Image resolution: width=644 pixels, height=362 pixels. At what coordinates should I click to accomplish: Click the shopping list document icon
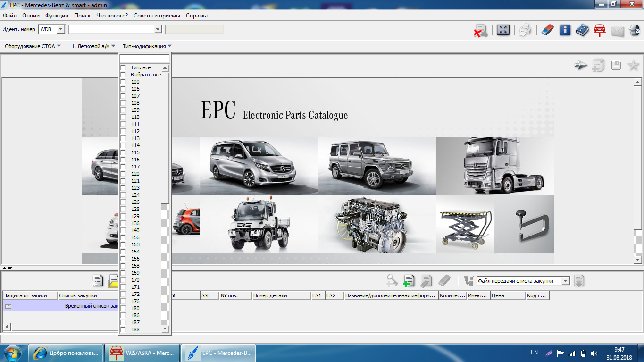[98, 281]
